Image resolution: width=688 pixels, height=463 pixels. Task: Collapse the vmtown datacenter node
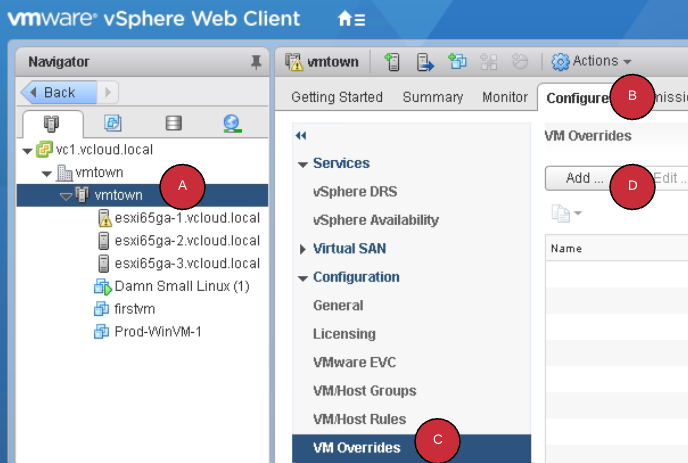coord(47,174)
